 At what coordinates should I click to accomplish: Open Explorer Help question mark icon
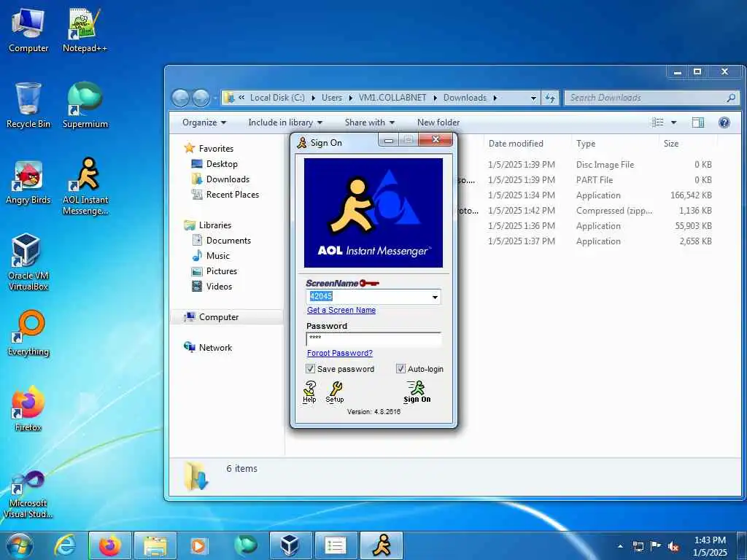coord(724,122)
